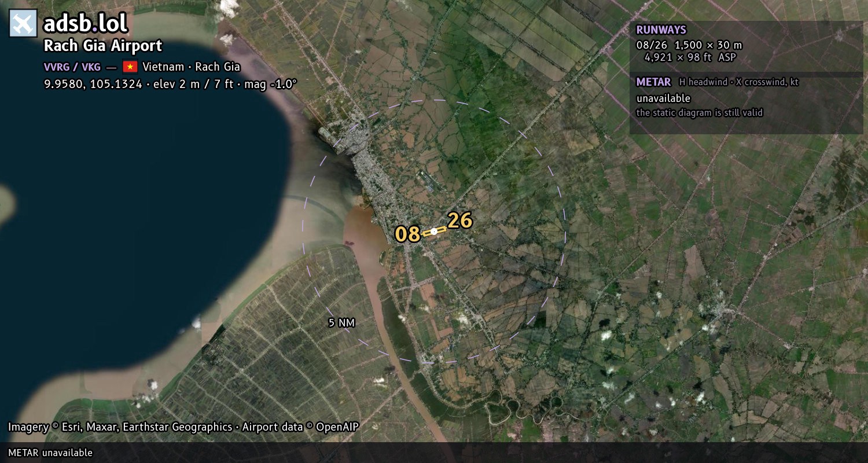The image size is (868, 463).
Task: Click the METAR 'unavailable' status text
Action: [x=664, y=98]
